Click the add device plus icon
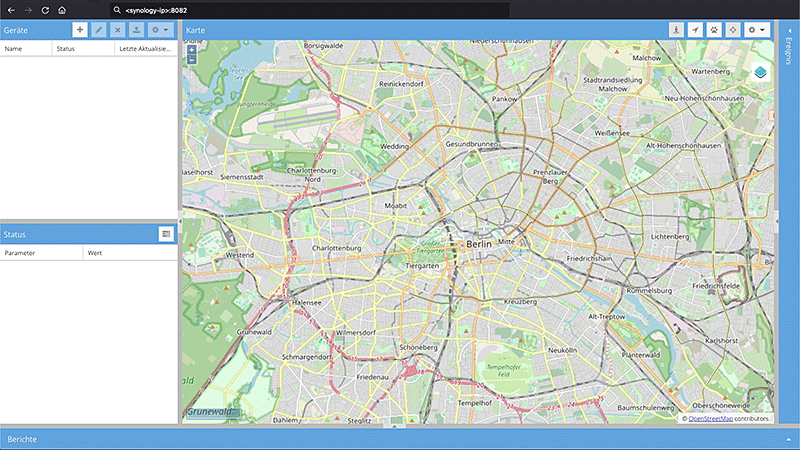The width and height of the screenshot is (800, 450). coord(80,30)
